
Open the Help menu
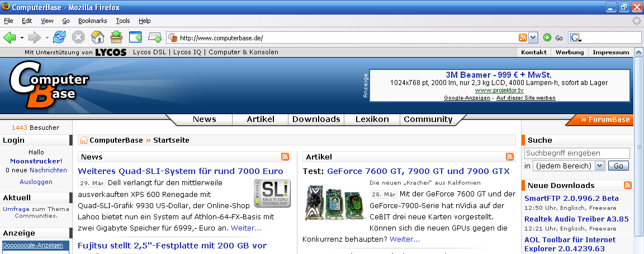(145, 21)
